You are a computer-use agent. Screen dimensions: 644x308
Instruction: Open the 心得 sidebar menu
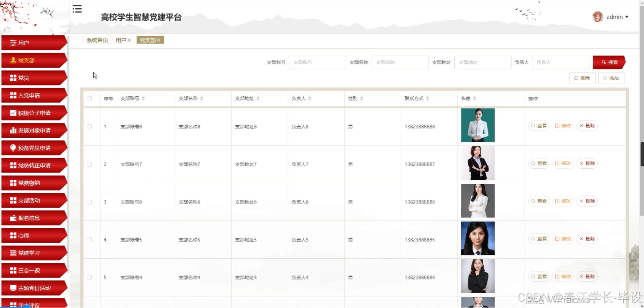click(34, 235)
